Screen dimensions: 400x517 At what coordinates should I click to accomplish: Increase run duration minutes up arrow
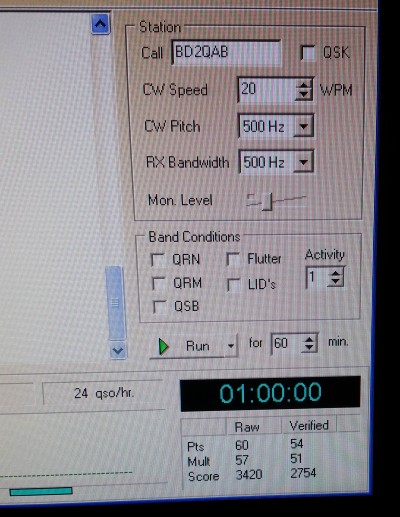coord(309,339)
